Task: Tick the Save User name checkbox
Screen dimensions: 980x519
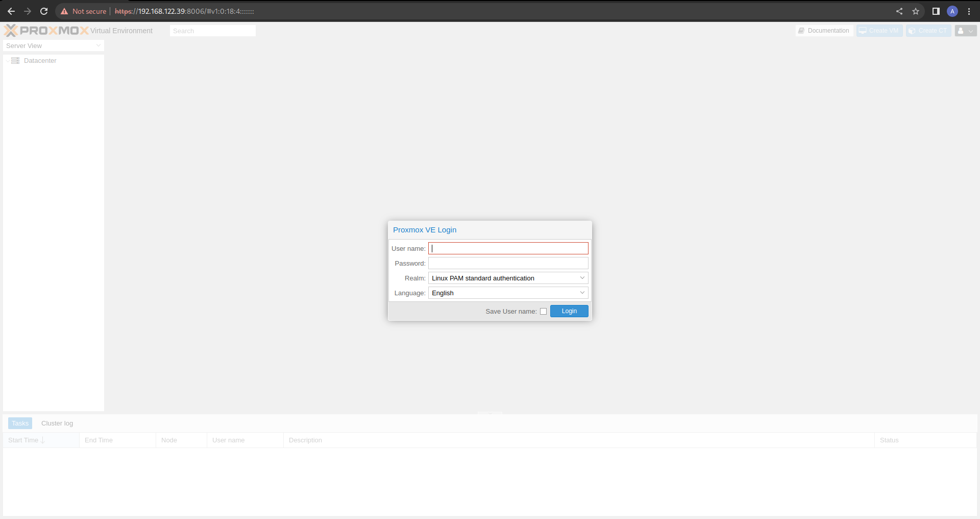Action: 543,312
